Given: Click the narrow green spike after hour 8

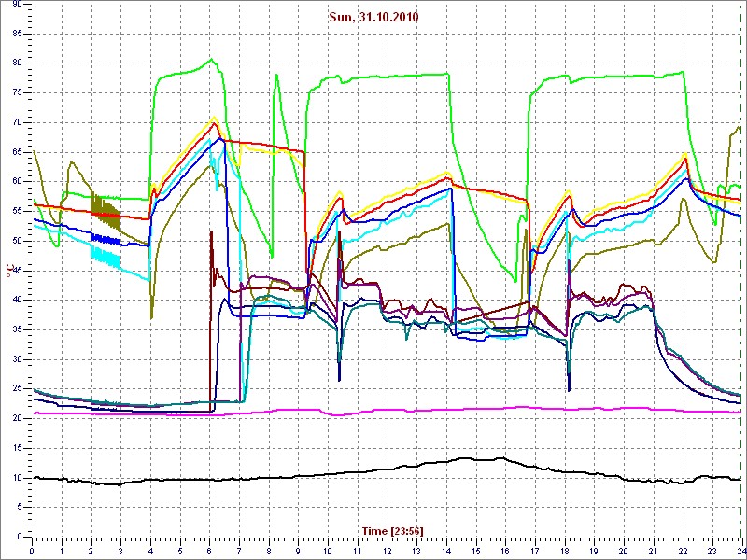Looking at the screenshot, I should point(276,77).
